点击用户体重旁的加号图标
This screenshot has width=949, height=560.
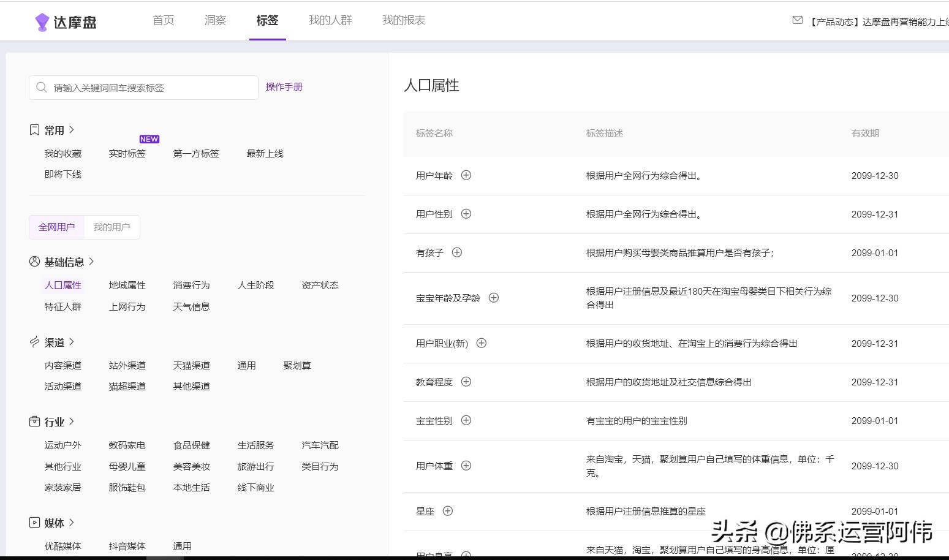[x=466, y=466]
